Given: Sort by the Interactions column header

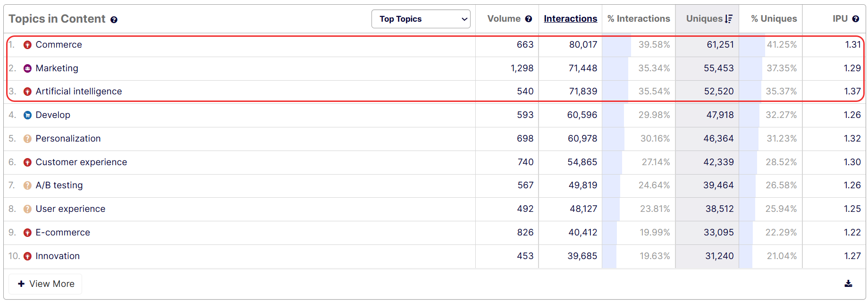Looking at the screenshot, I should click(x=570, y=19).
